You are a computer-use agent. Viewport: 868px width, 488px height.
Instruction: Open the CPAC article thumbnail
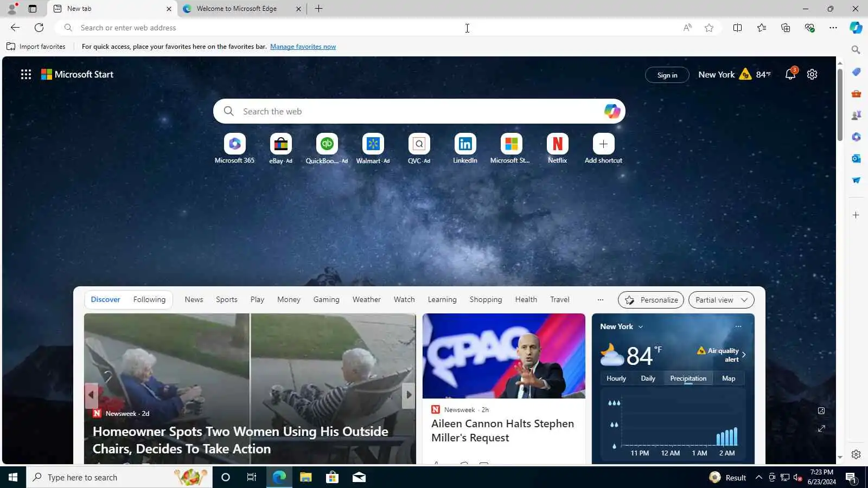[504, 356]
